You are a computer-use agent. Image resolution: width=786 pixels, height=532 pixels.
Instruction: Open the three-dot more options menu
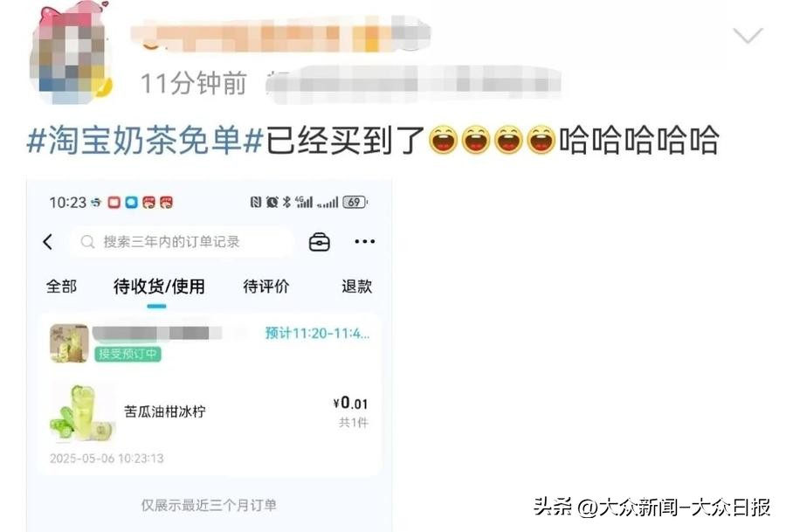[364, 242]
